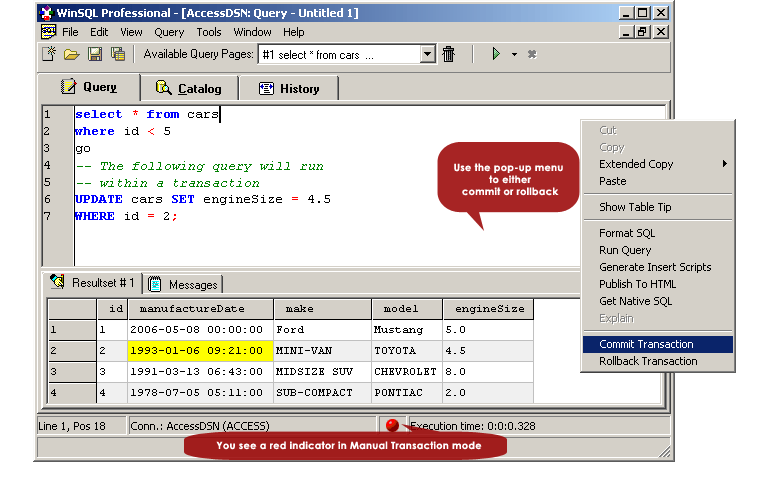The width and height of the screenshot is (779, 499).
Task: Click the red transaction indicator in status bar
Action: 392,425
